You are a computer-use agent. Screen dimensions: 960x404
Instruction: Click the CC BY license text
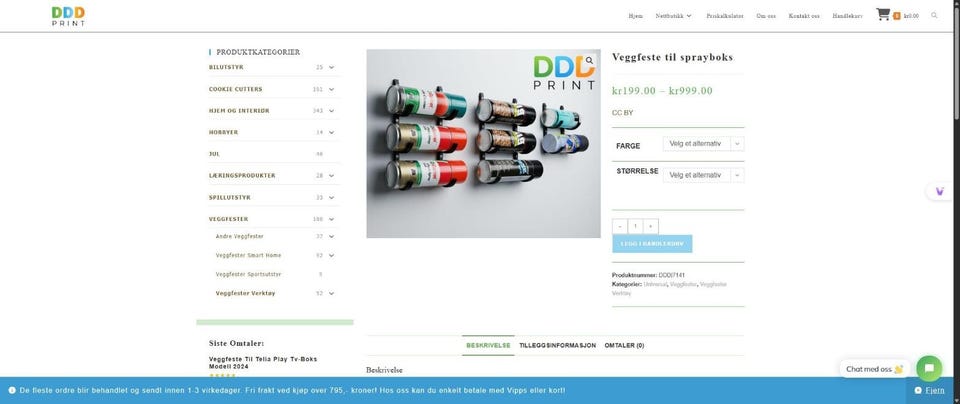623,113
